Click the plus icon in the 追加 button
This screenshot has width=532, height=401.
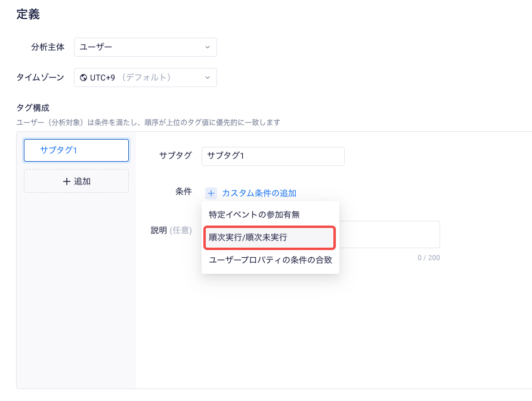point(67,181)
